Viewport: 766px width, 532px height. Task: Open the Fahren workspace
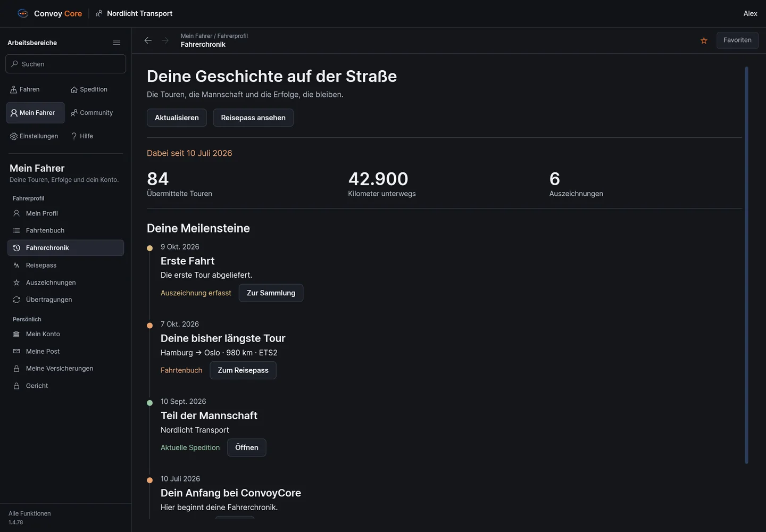pyautogui.click(x=25, y=89)
